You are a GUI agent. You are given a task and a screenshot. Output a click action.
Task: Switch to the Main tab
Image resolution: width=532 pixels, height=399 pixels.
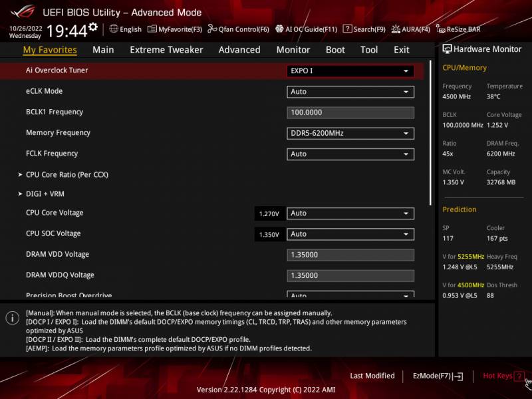[x=103, y=50]
